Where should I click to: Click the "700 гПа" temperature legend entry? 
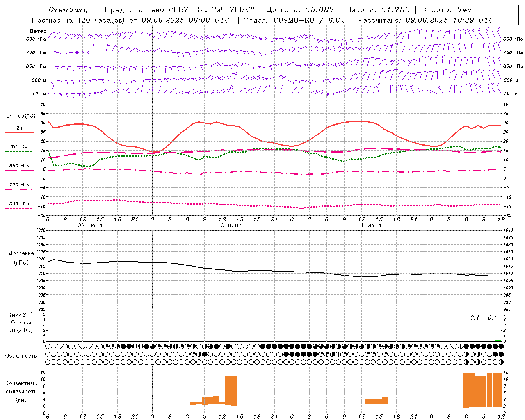(x=19, y=185)
